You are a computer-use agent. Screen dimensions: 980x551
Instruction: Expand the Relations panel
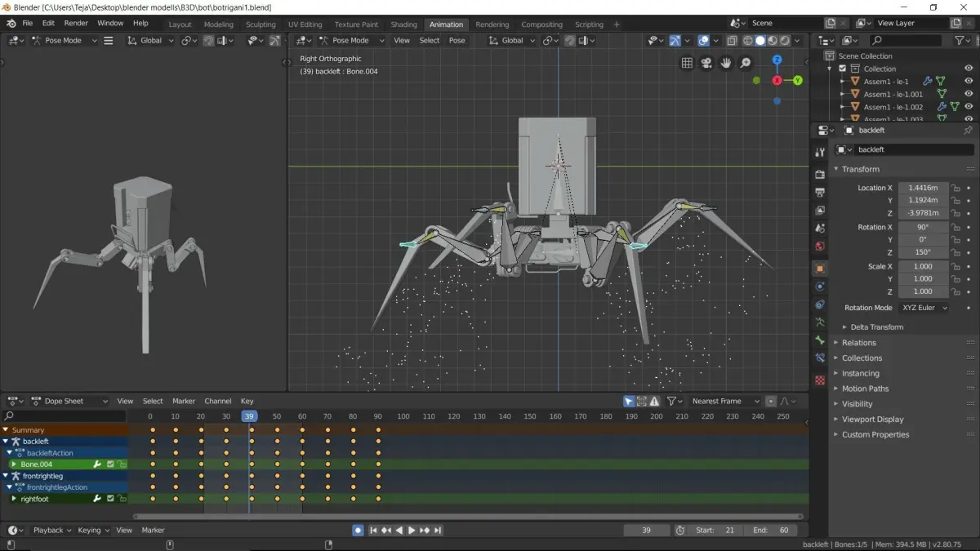[859, 343]
